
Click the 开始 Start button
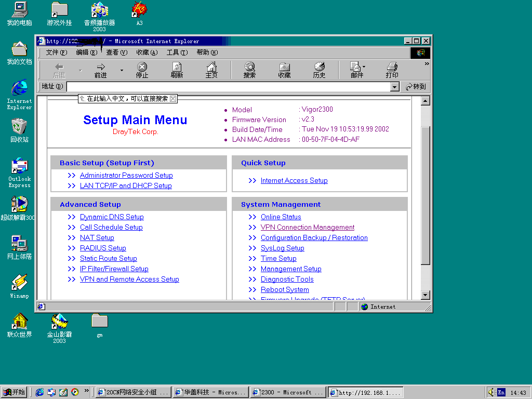14,392
